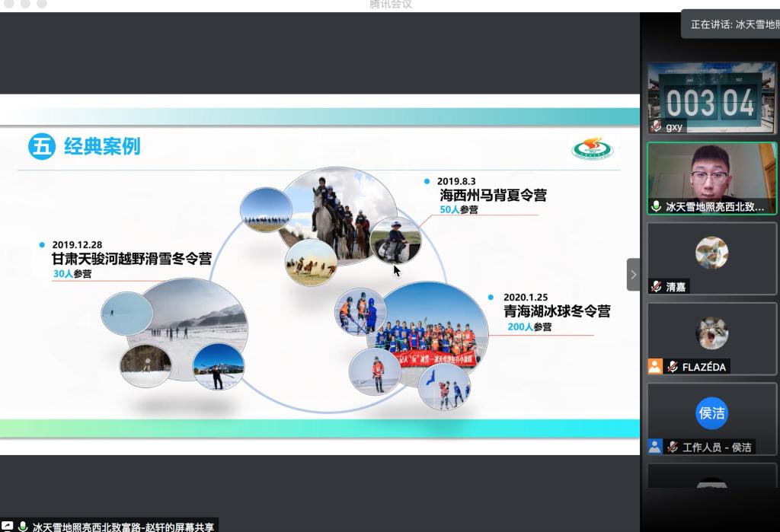The image size is (780, 532).
Task: Click 侯洁's muted microphone icon
Action: tap(672, 447)
